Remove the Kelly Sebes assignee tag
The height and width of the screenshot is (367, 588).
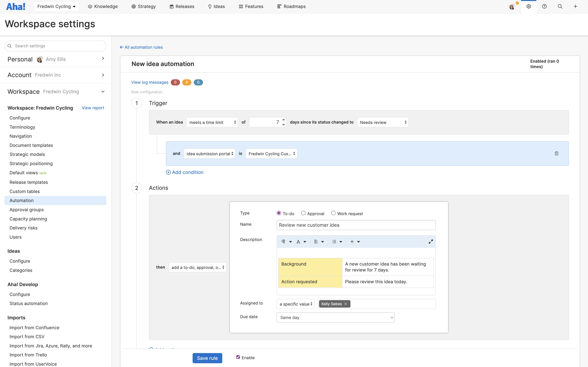pos(345,304)
